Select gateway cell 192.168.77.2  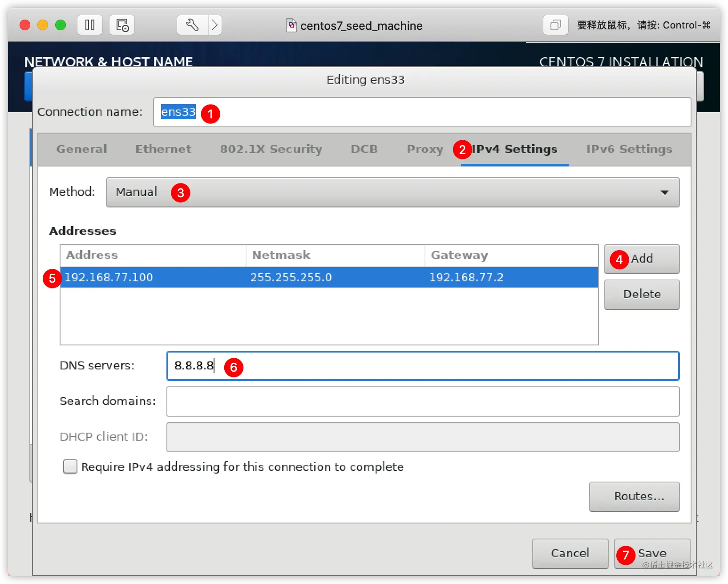[x=466, y=277]
